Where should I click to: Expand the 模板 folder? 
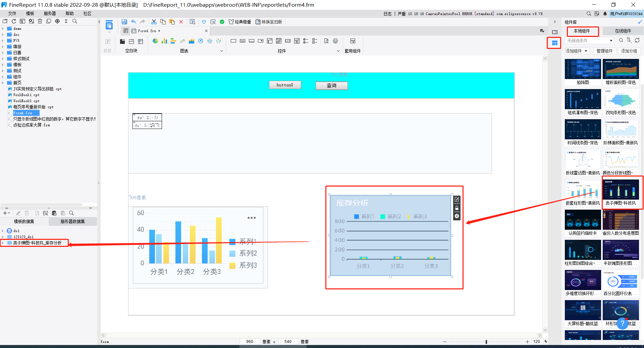tap(3, 65)
